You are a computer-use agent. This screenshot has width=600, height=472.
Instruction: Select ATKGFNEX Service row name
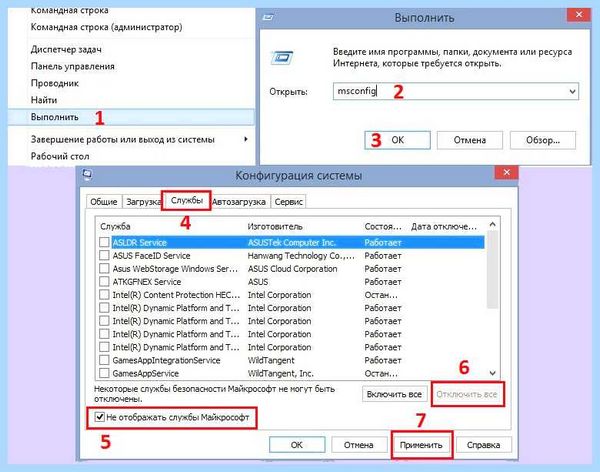click(x=147, y=282)
